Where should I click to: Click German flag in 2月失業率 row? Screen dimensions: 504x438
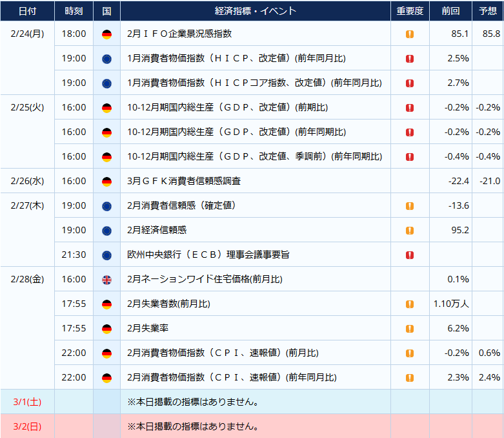coord(106,329)
